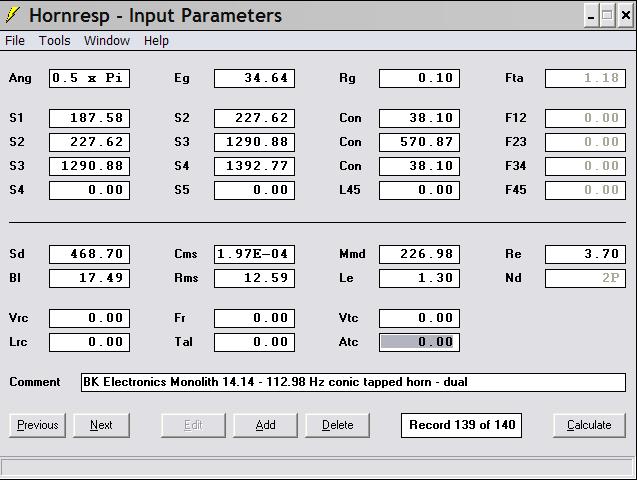Click the Re field with 3.70
Viewport: 637px width, 480px height.
tap(585, 254)
